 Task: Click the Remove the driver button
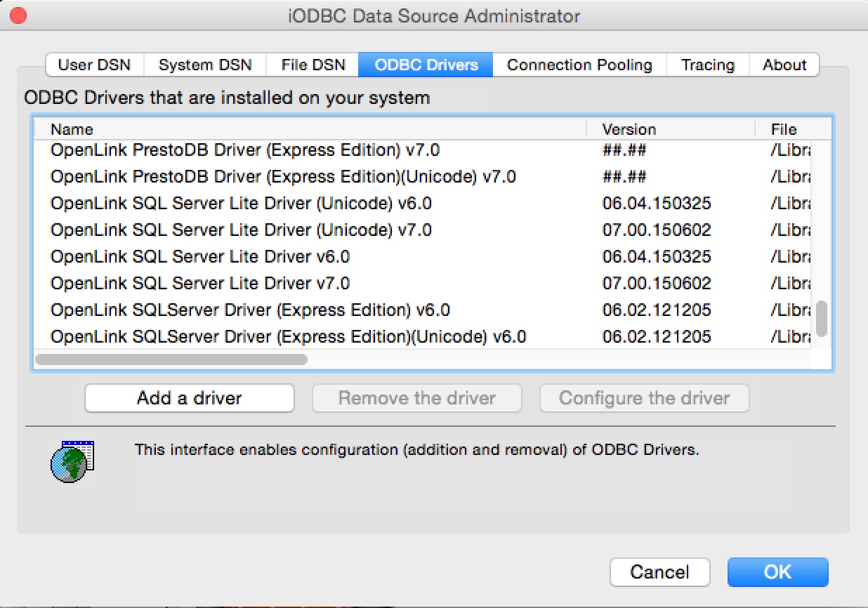(x=417, y=398)
